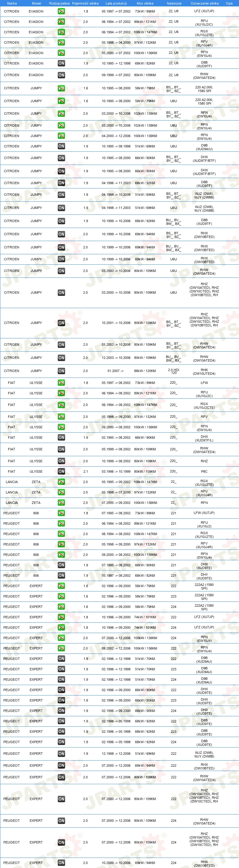Select the 'RGX (XU10J2CTE)' cell in Ulysse row

click(x=204, y=406)
